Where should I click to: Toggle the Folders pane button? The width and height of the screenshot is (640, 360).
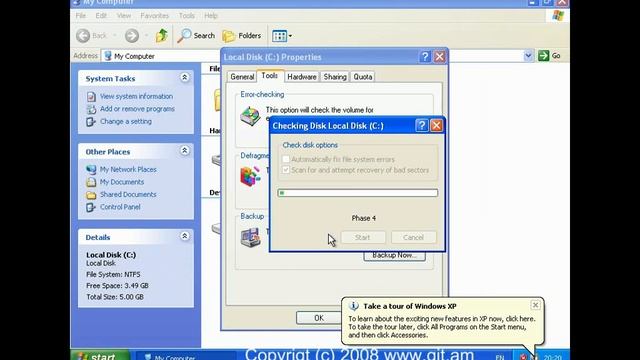tap(242, 36)
